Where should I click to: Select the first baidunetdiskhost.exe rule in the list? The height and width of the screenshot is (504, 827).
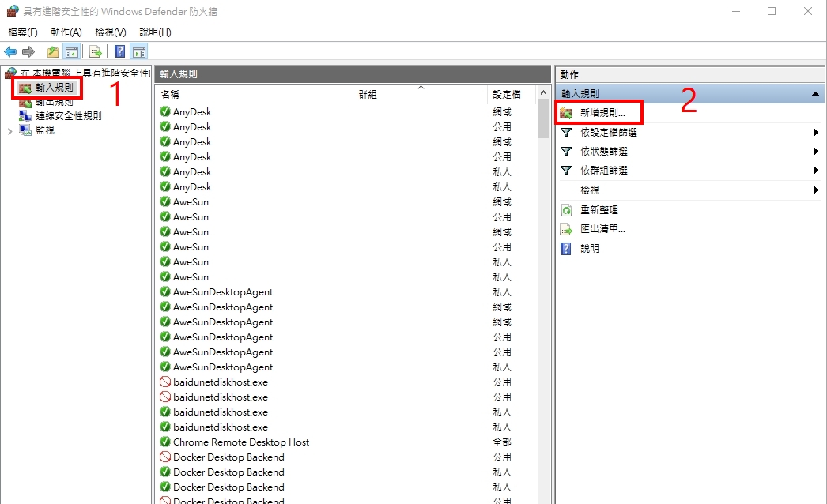point(221,382)
